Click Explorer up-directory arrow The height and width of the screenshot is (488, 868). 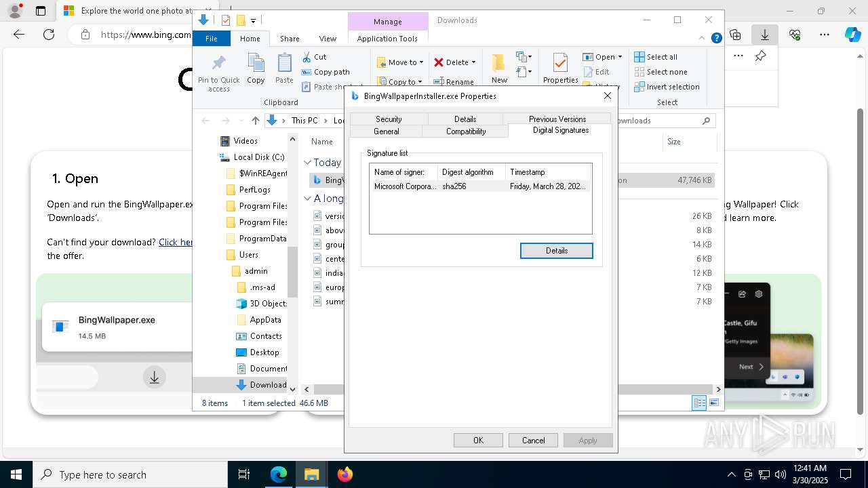click(255, 121)
